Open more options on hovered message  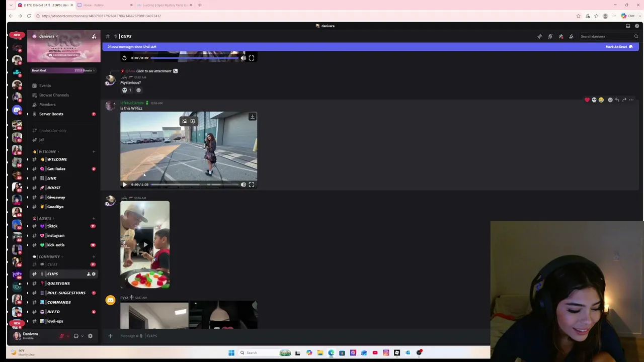(631, 100)
